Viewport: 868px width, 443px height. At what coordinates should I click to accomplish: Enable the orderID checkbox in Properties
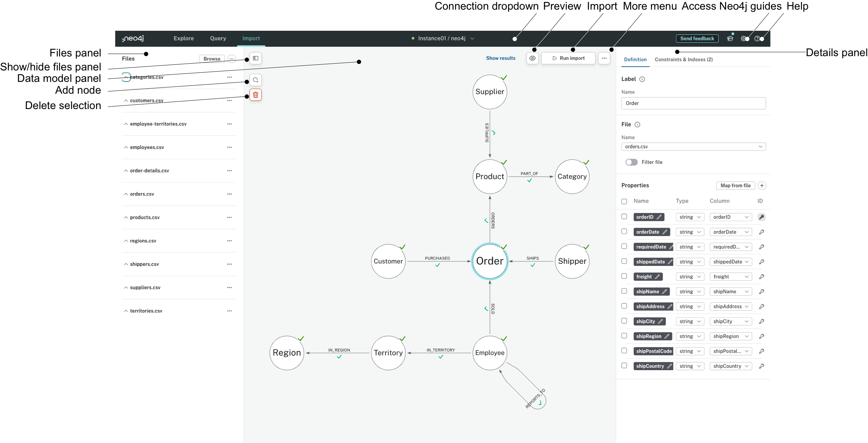(624, 216)
